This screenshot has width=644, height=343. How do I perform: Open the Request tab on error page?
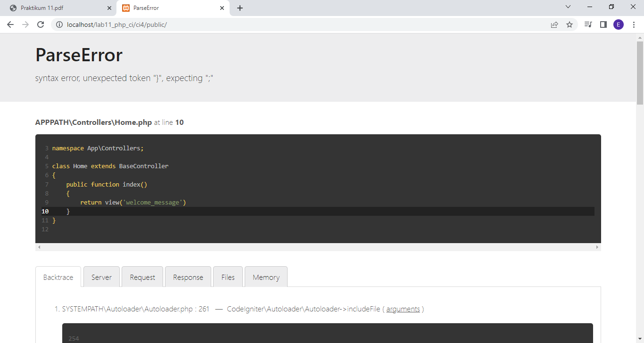pyautogui.click(x=142, y=277)
